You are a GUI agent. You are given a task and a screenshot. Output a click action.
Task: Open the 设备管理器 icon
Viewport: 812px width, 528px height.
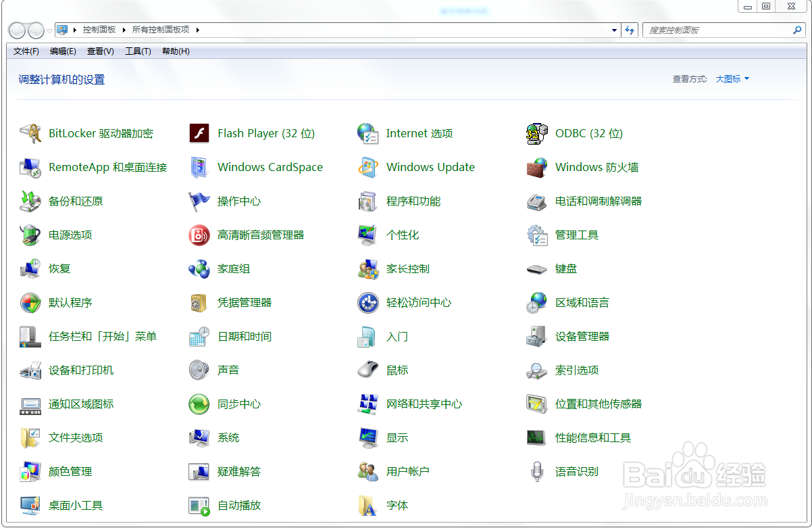537,336
